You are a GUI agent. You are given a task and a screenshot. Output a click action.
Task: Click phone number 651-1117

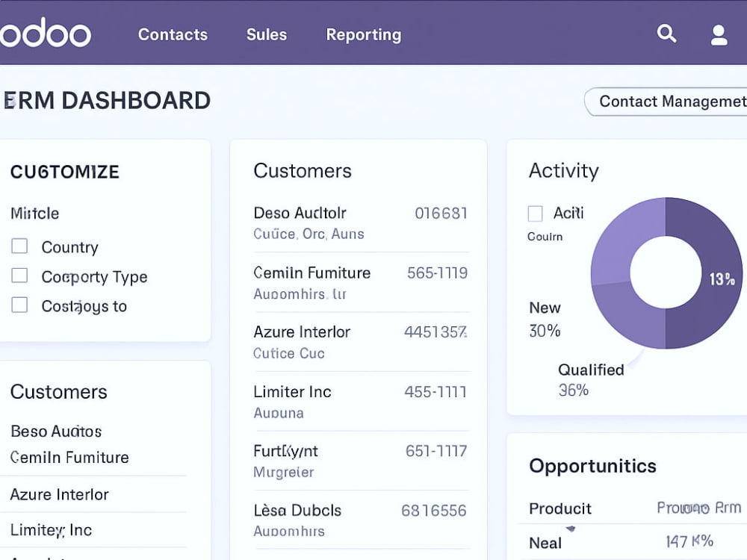[436, 451]
